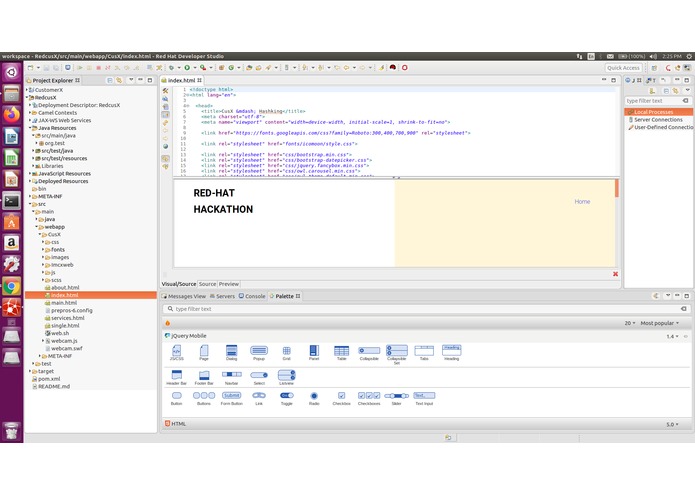The height and width of the screenshot is (494, 695).
Task: Insert a Link widget from palette
Action: [259, 398]
